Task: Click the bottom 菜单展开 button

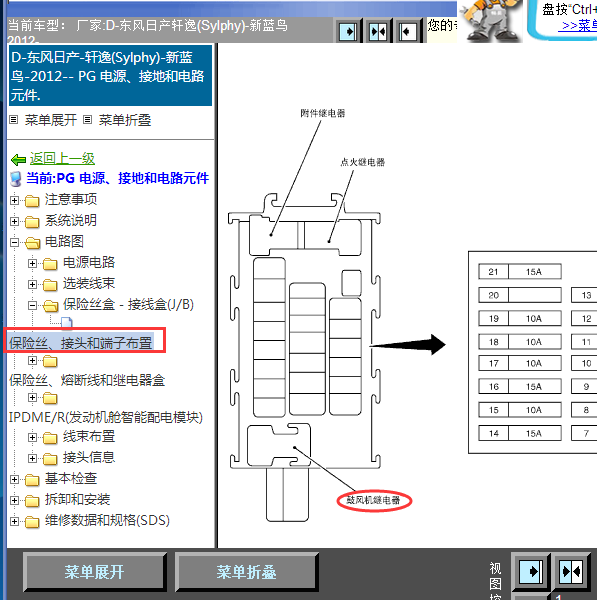Action: coord(95,572)
